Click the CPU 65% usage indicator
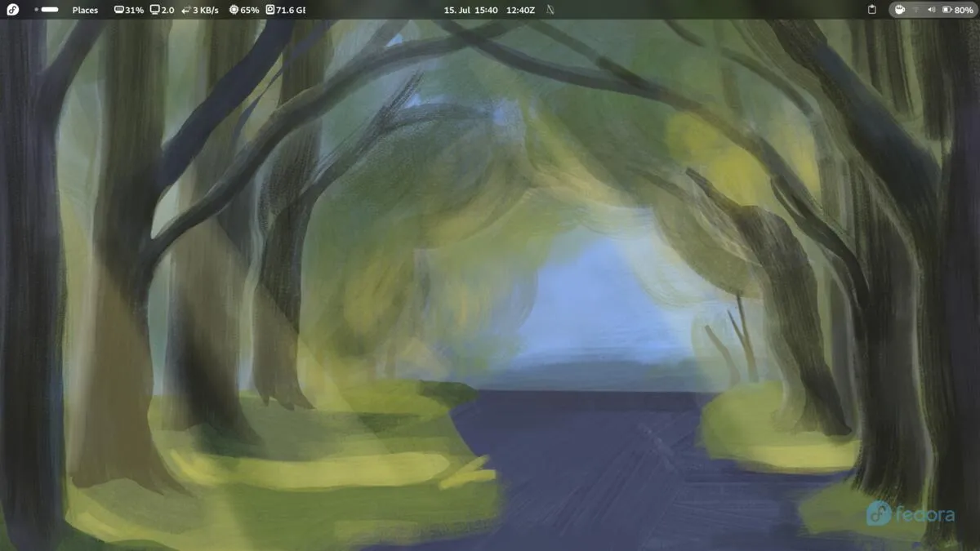 (244, 10)
